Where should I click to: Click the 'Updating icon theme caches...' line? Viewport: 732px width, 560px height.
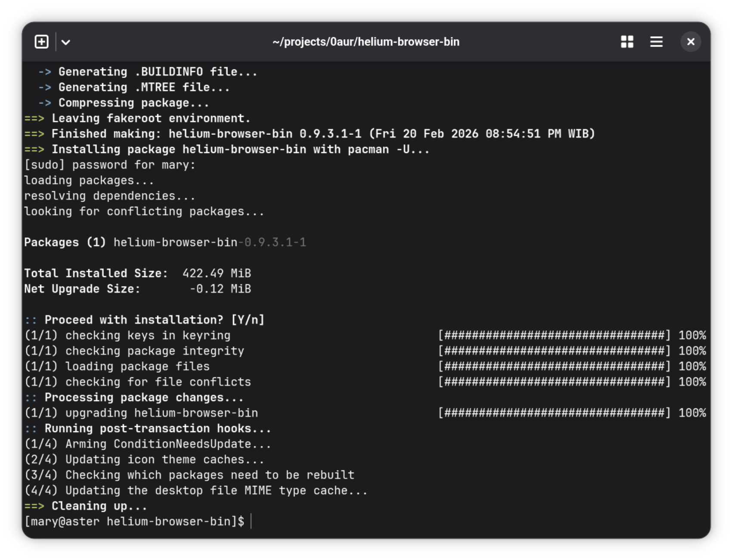point(164,460)
